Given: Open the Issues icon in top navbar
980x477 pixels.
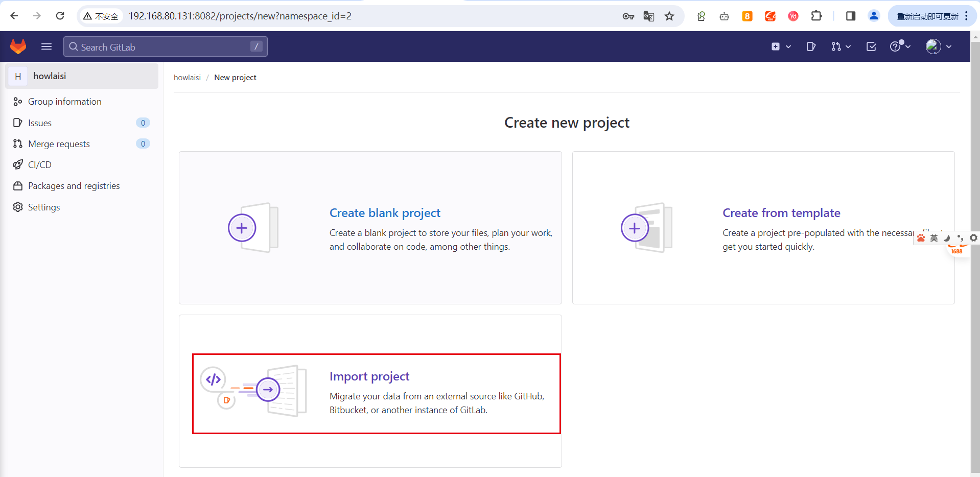Looking at the screenshot, I should pyautogui.click(x=811, y=46).
